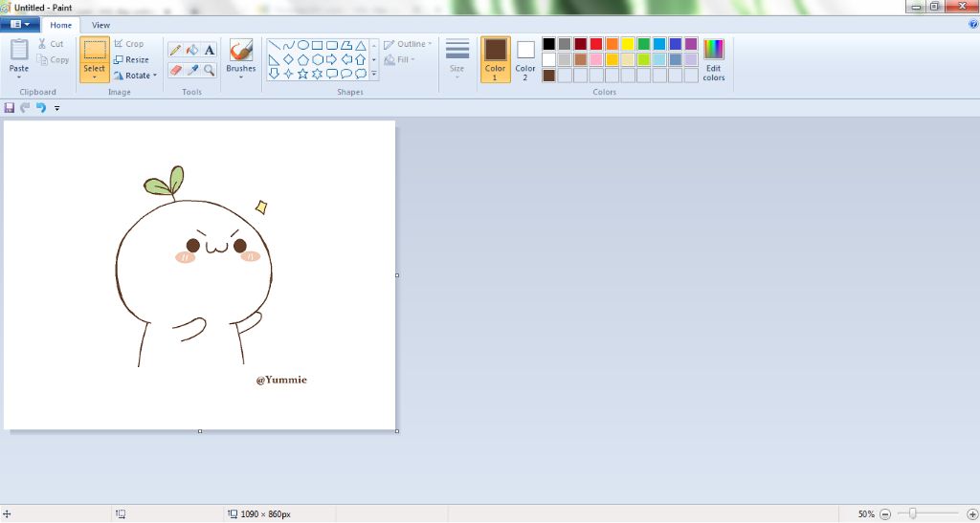Click the Help question mark icon
980x523 pixels.
[x=973, y=24]
